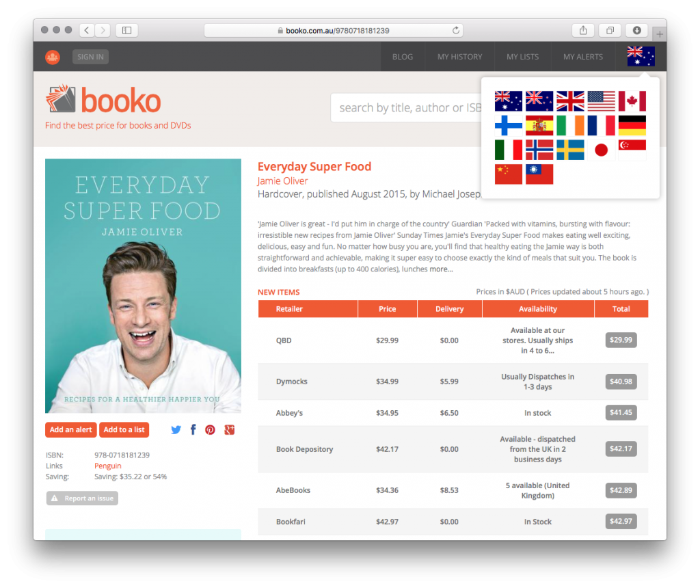This screenshot has width=700, height=588.
Task: Click Report an issue button
Action: pyautogui.click(x=82, y=498)
